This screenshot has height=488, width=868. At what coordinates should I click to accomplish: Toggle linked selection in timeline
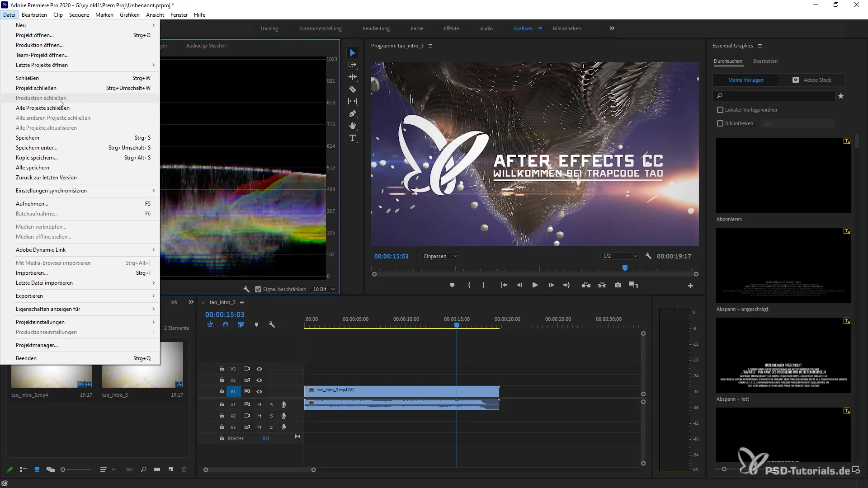pyautogui.click(x=241, y=324)
